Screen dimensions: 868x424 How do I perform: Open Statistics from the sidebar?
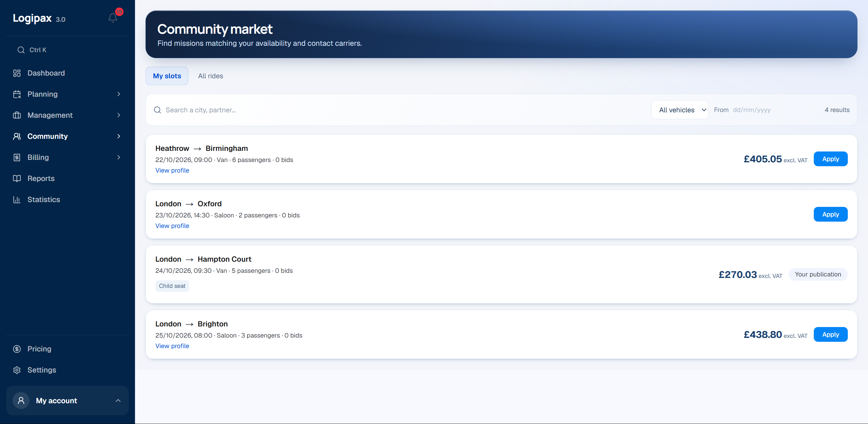point(67,199)
